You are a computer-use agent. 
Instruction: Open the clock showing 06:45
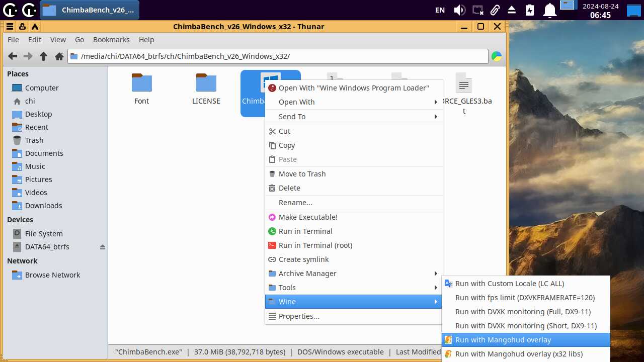pos(600,11)
